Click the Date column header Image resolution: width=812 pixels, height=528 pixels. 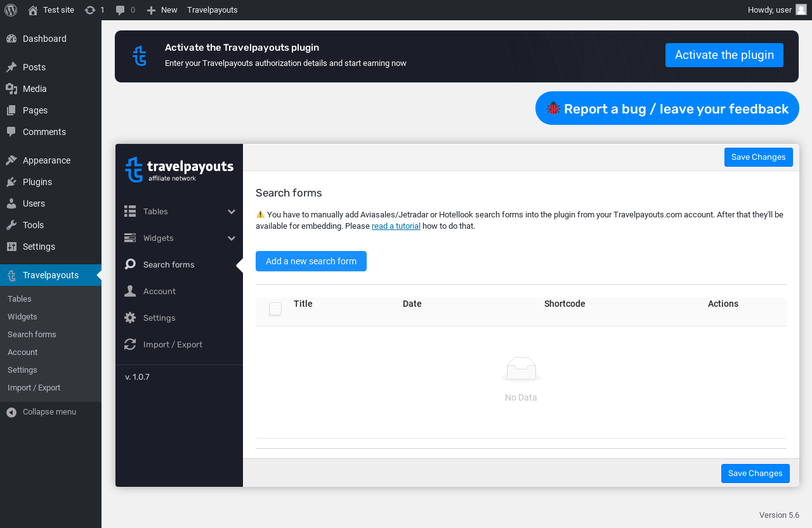click(412, 304)
